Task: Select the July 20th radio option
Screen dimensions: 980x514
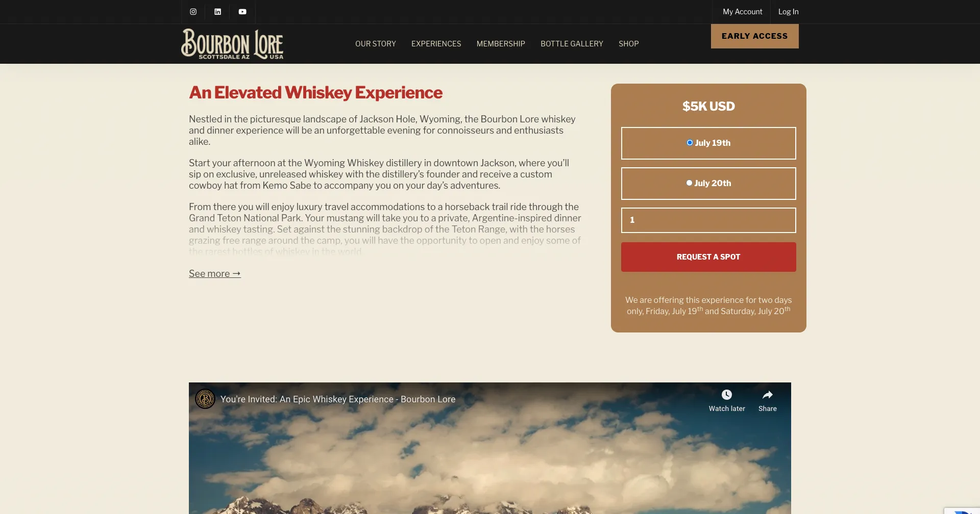Action: [x=689, y=183]
